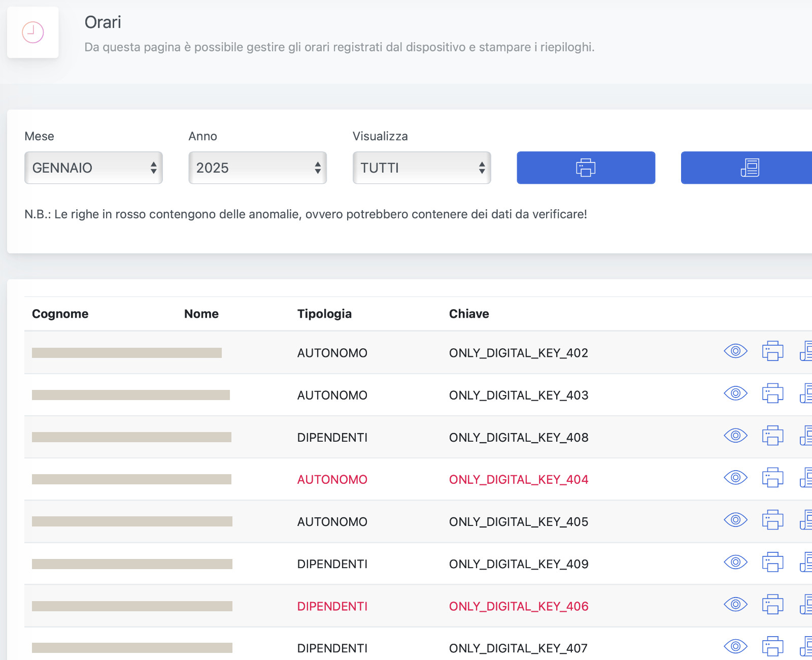Sort by the Cognome column header

tap(60, 314)
